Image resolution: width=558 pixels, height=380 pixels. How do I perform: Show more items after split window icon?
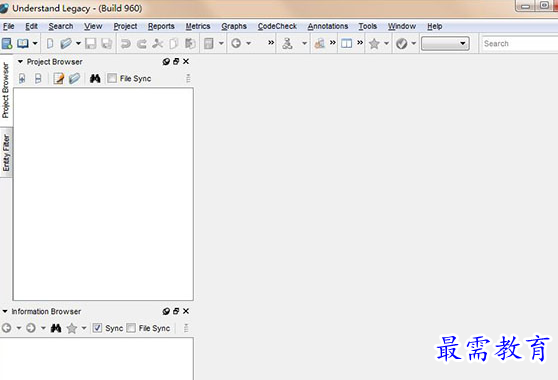(360, 43)
